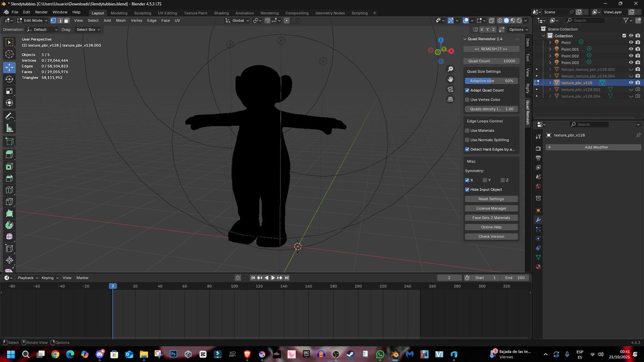Play animation forward

(x=273, y=278)
